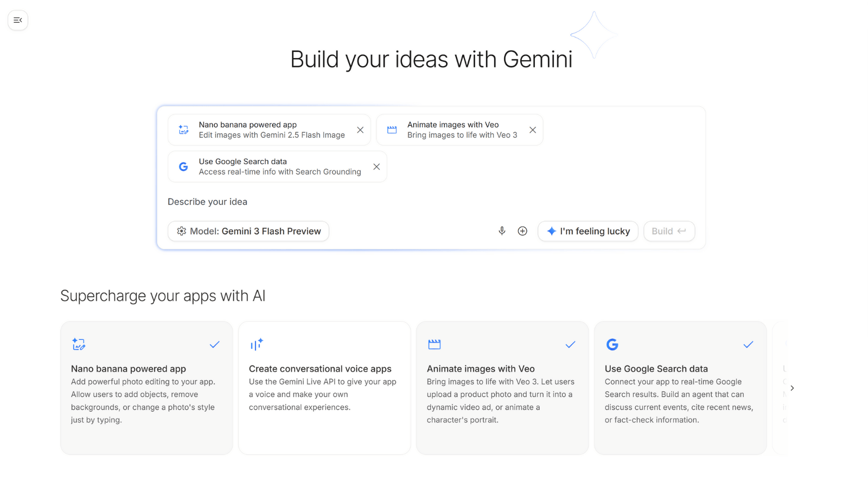Image resolution: width=868 pixels, height=488 pixels.
Task: Open the attachment plus icon
Action: (522, 230)
